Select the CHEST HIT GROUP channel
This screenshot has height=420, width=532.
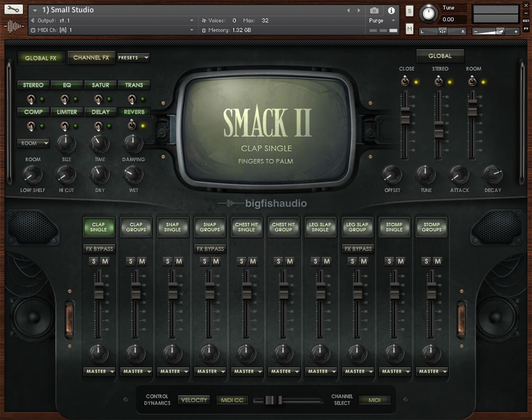(x=283, y=227)
